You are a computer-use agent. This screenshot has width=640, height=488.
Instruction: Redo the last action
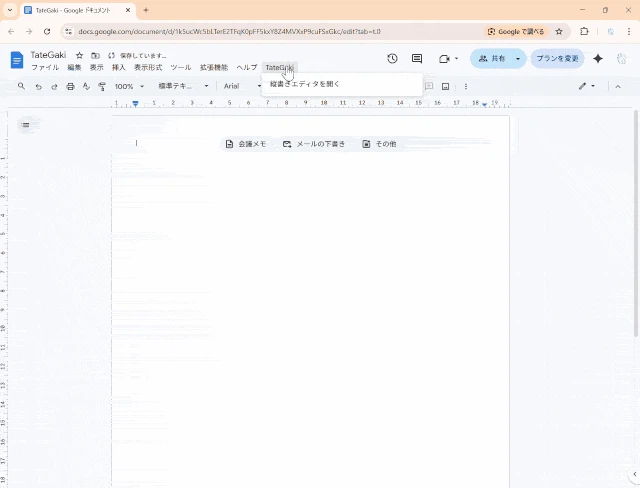(x=54, y=87)
